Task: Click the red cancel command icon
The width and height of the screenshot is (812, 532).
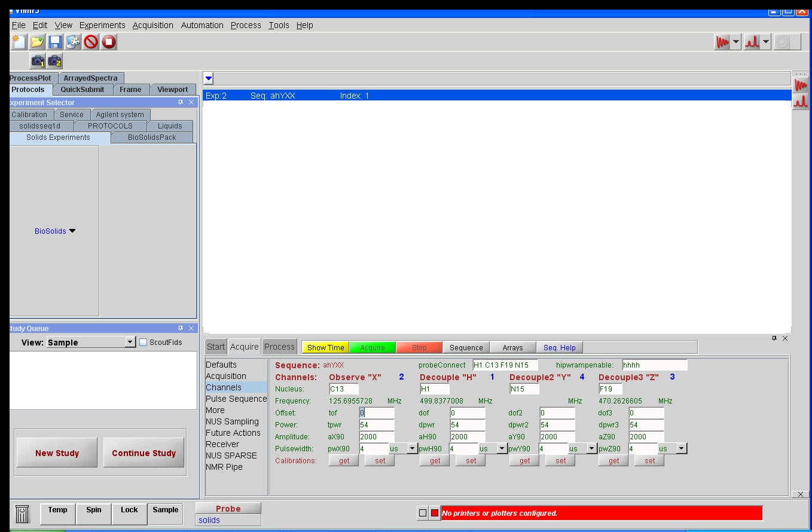Action: 91,42
